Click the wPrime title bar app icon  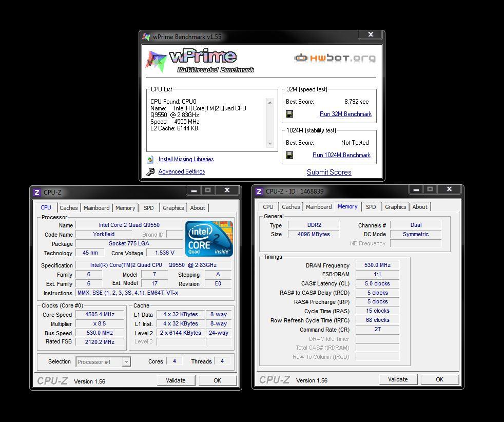tap(146, 36)
